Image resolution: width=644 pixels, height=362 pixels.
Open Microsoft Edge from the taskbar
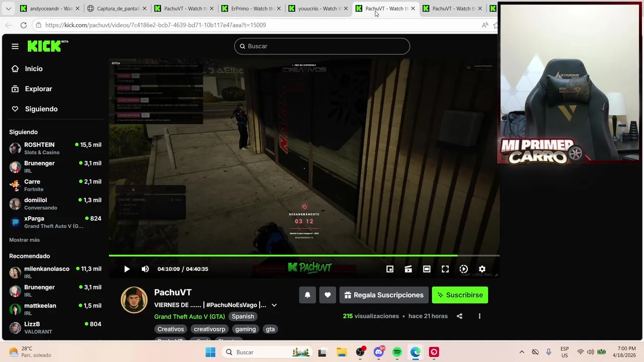pyautogui.click(x=416, y=352)
